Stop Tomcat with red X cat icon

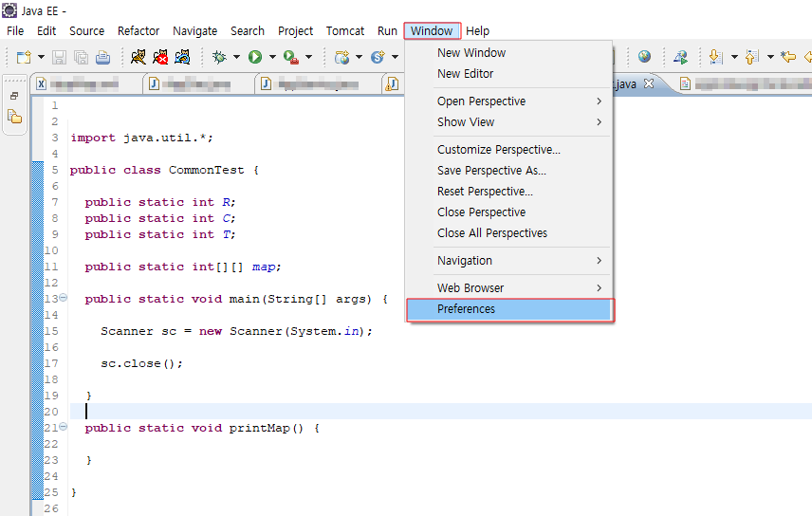pyautogui.click(x=160, y=57)
